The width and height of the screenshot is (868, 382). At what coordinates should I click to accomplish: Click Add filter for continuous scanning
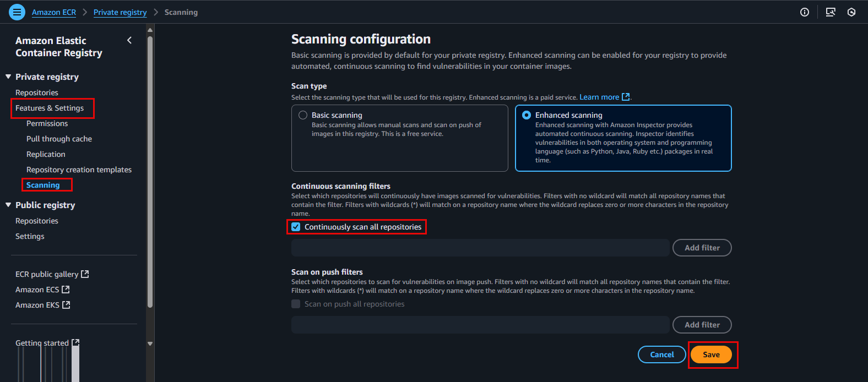click(x=702, y=248)
